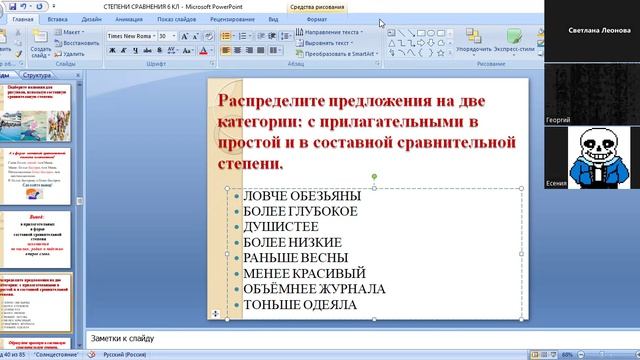Save the presentation from quick access toolbar
Screen dimensions: 640x360
(x=13, y=6)
